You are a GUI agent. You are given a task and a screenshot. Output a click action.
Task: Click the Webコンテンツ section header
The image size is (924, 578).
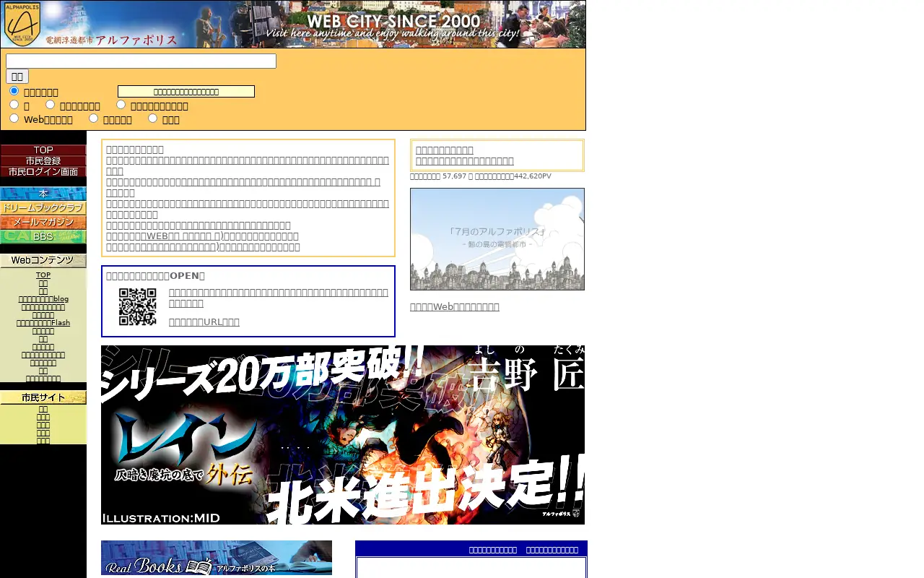(x=43, y=261)
